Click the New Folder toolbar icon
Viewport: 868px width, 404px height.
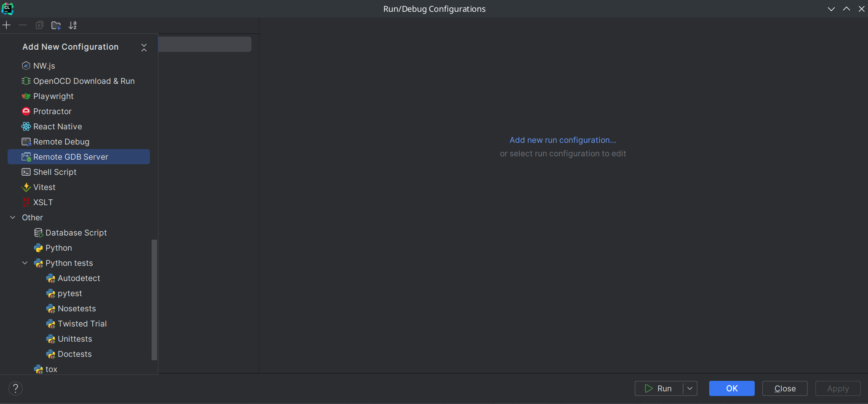coord(56,25)
